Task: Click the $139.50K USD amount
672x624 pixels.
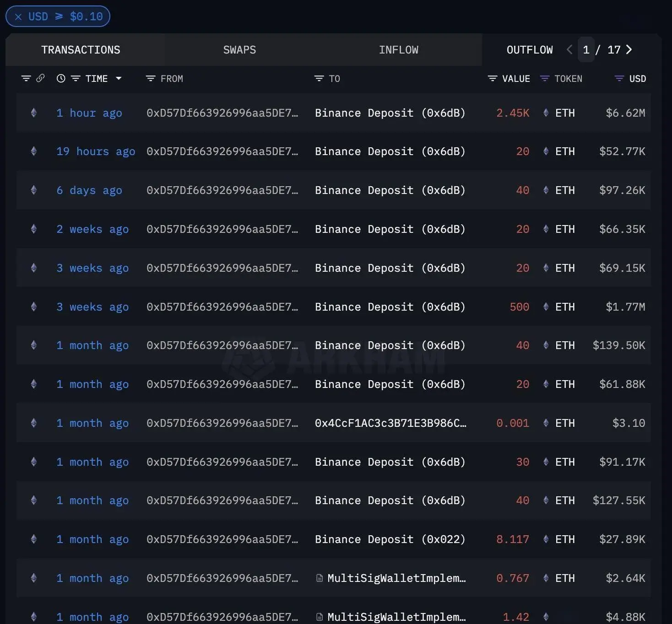Action: (x=619, y=345)
